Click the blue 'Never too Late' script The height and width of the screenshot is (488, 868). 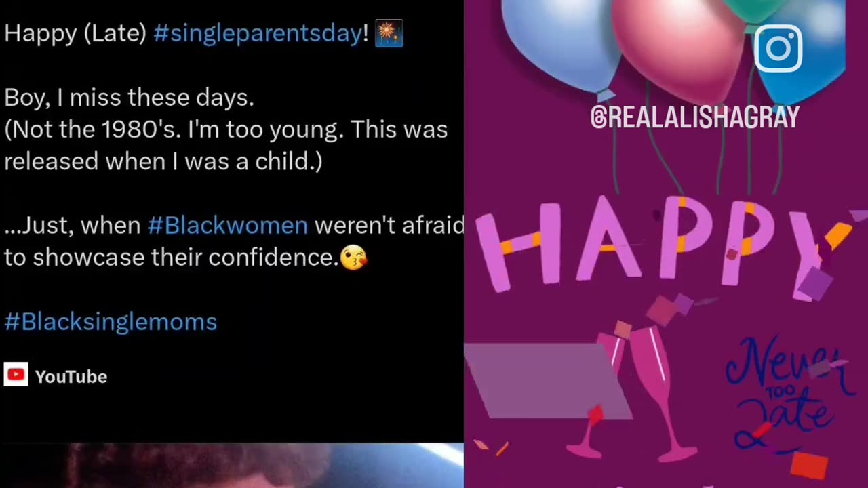(787, 393)
